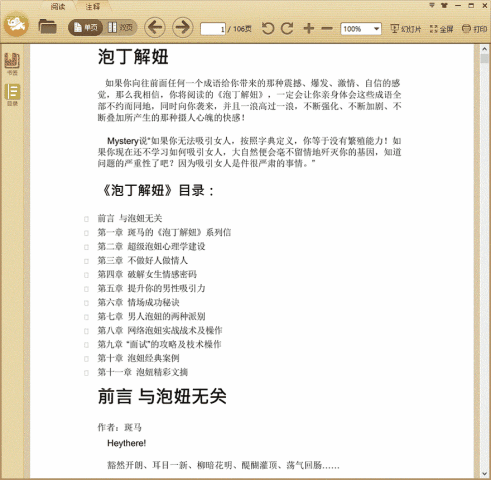Open the table of contents sidebar panel
This screenshot has height=480, width=491.
[12, 95]
